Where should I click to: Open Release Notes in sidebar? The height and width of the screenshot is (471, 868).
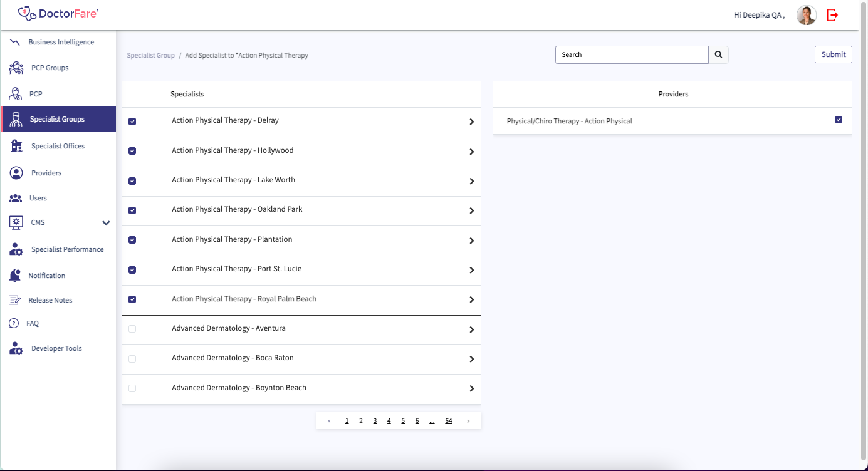click(50, 300)
